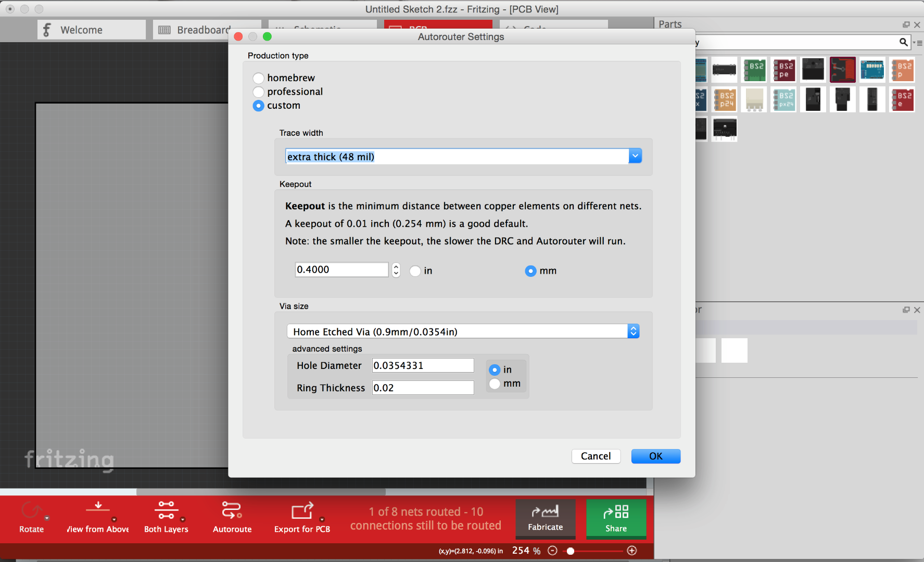This screenshot has height=562, width=924.
Task: Open the Parts bin options menu
Action: pos(918,43)
